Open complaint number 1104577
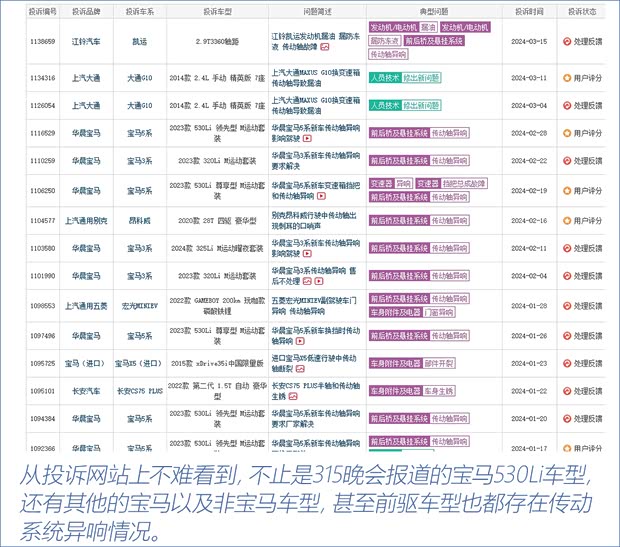Image resolution: width=620 pixels, height=547 pixels. [43, 221]
